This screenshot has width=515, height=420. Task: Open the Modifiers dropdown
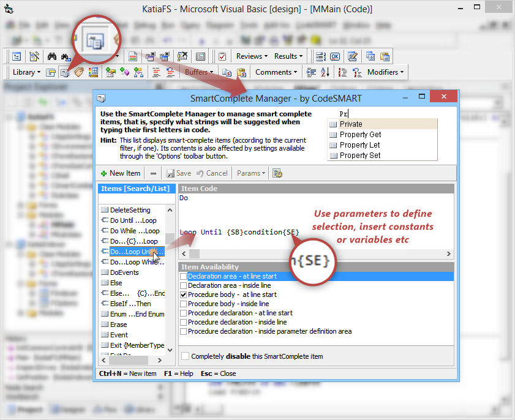386,72
